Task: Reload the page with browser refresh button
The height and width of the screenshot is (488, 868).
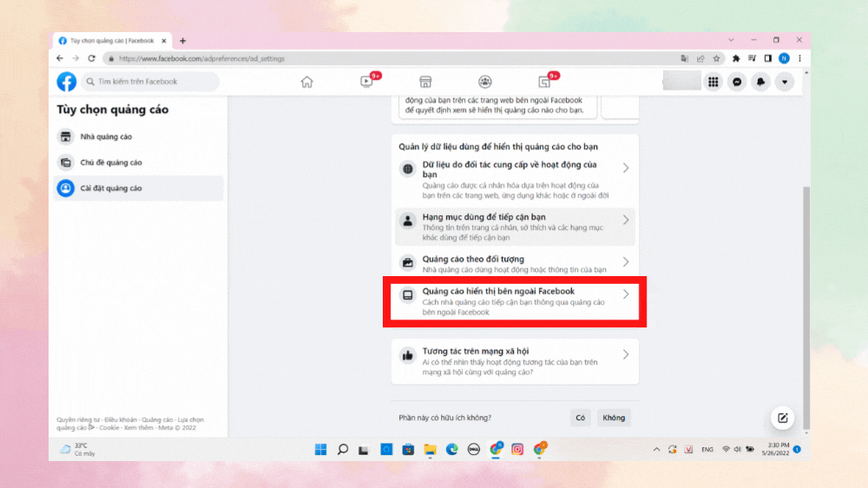Action: [x=91, y=58]
